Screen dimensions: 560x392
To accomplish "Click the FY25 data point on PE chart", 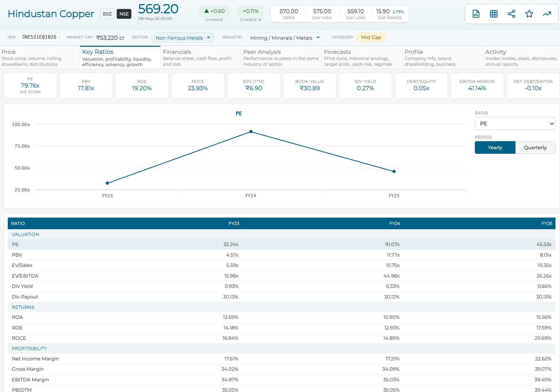I will [394, 171].
